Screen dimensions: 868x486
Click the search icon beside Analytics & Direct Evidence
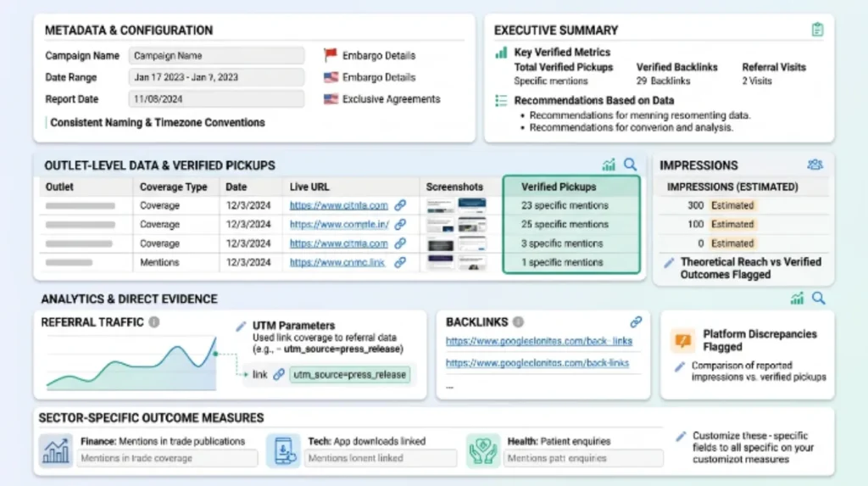point(818,299)
